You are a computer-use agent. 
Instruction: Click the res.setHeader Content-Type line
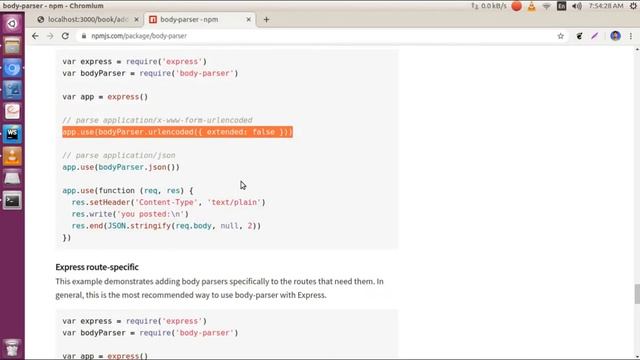tap(168, 202)
